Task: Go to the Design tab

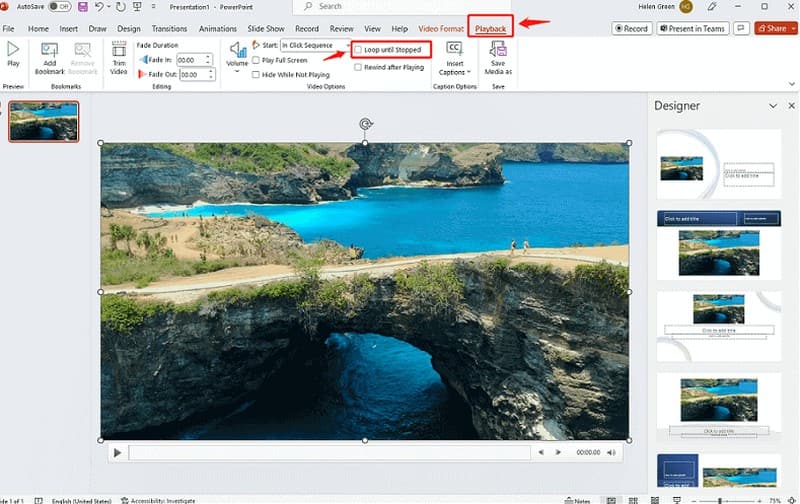Action: 129,29
